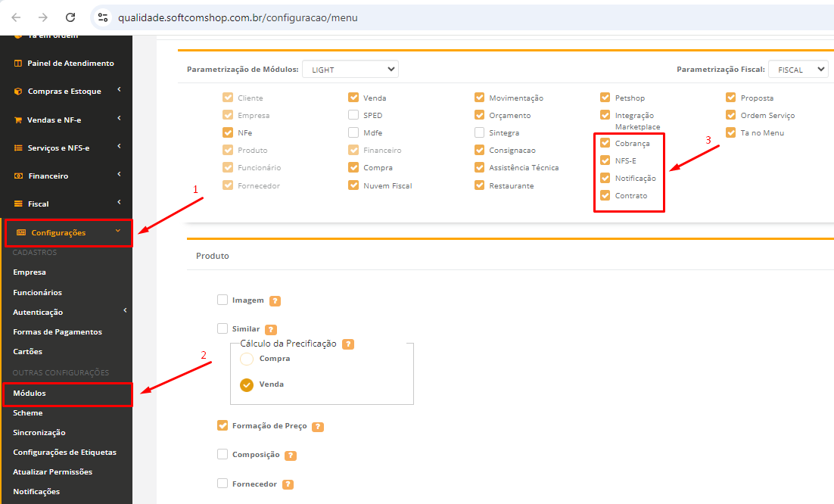Open Configurações de Etiquetas link
This screenshot has height=504, width=834.
[x=65, y=452]
